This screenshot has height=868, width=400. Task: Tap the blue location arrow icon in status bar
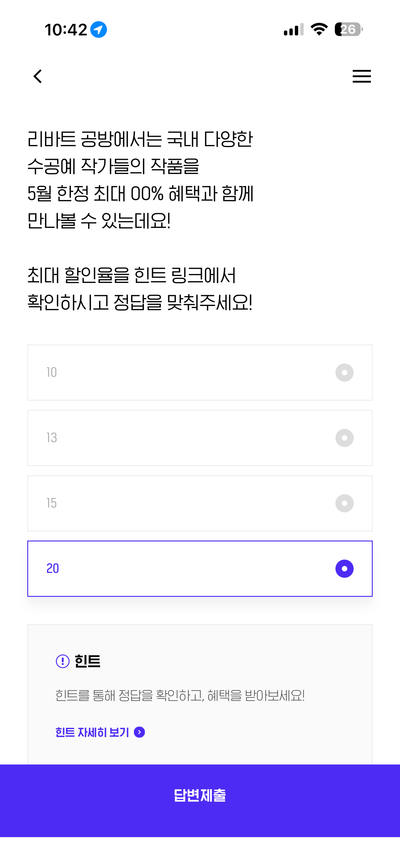tap(98, 30)
